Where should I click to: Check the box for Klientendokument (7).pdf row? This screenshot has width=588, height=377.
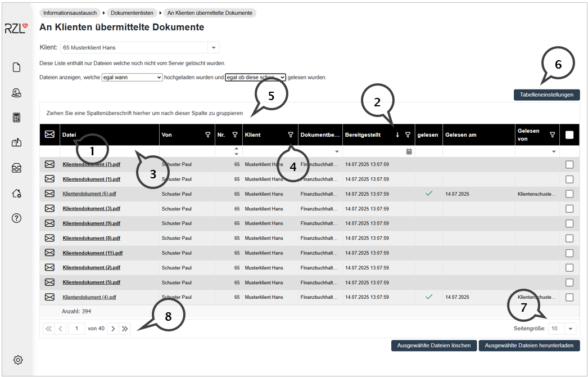point(569,164)
